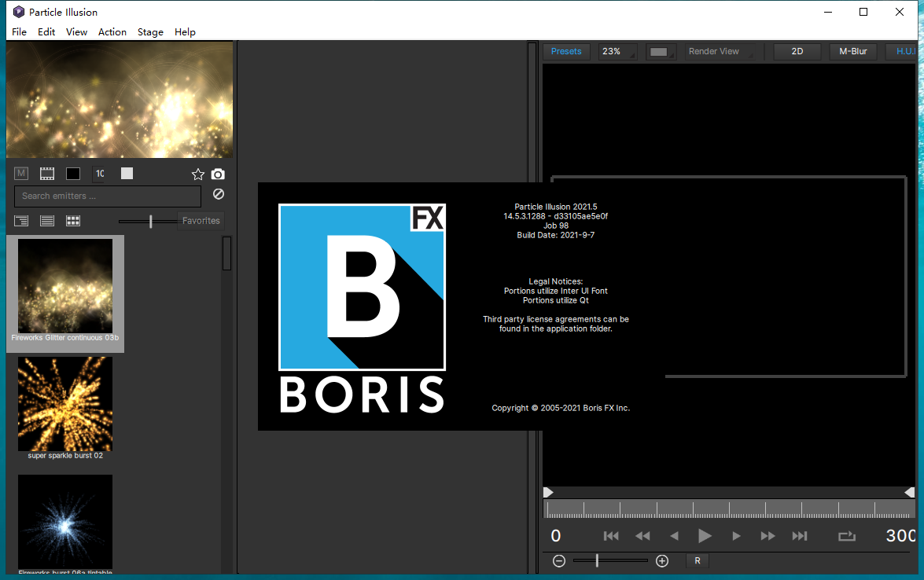Toggle M-Blur motion blur
Screen dimensions: 924x580
click(852, 51)
